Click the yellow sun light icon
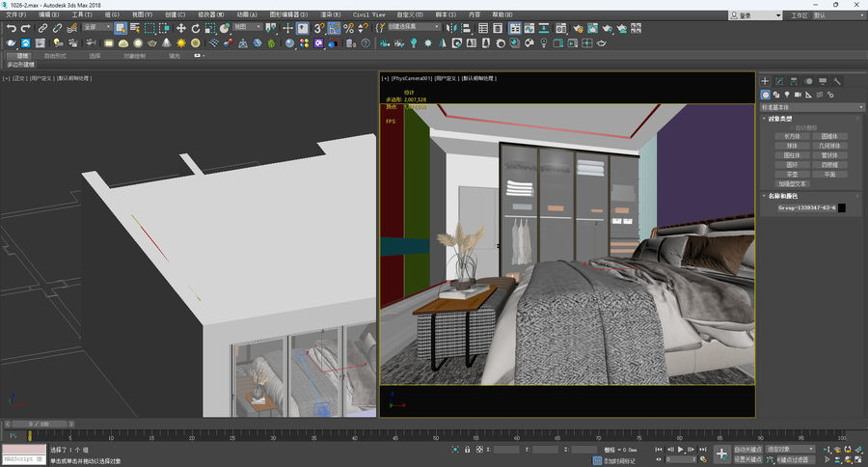This screenshot has width=868, height=467. pos(181,42)
